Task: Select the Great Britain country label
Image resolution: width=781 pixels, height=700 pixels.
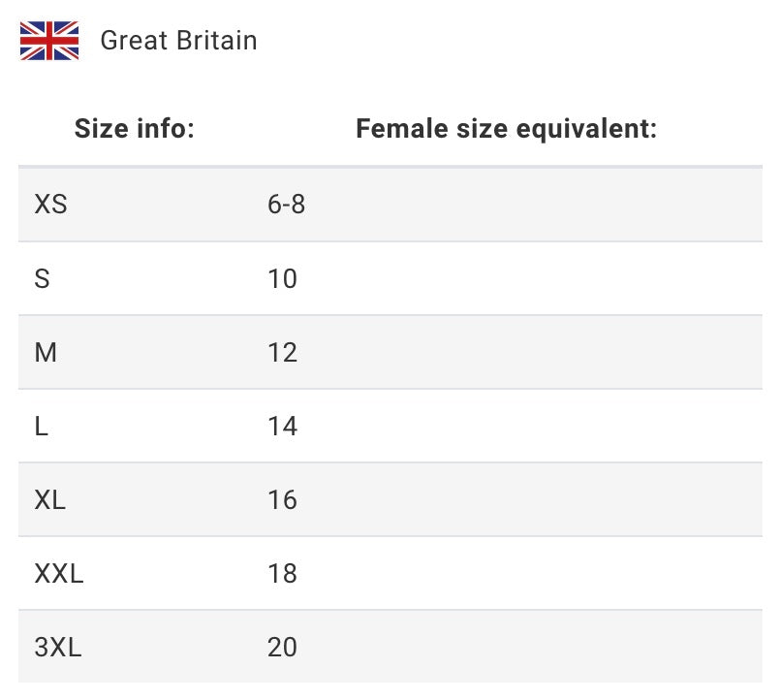Action: pos(178,41)
